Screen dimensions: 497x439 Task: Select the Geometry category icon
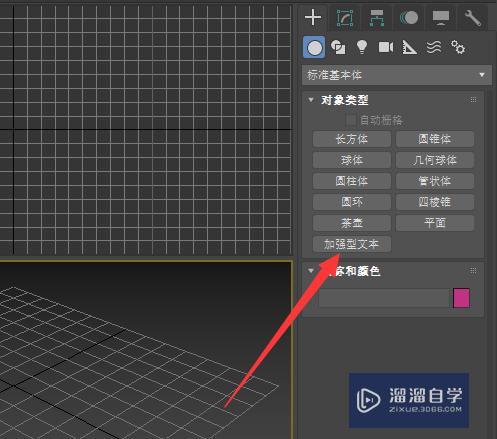tap(314, 47)
